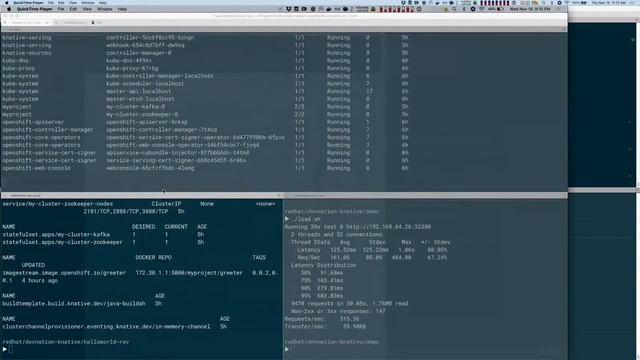Click the helloworld-rev terminal prompt cursor
This screenshot has height=360, width=640.
(x=11, y=349)
